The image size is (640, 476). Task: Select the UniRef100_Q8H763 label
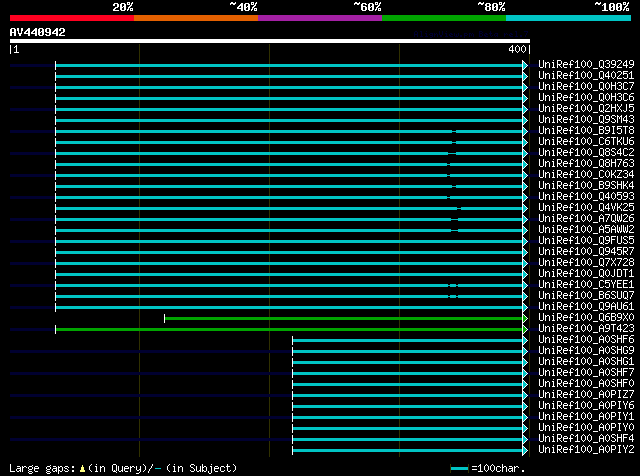tap(586, 163)
